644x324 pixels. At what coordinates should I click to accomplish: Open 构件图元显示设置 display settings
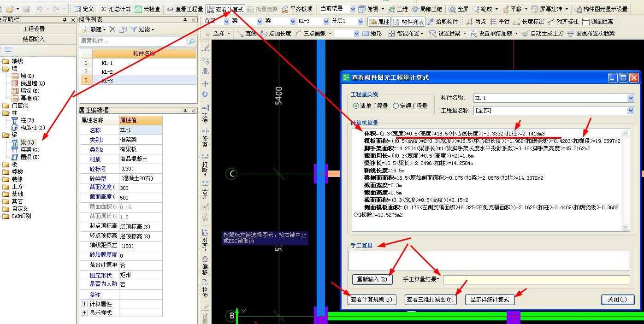[x=601, y=9]
